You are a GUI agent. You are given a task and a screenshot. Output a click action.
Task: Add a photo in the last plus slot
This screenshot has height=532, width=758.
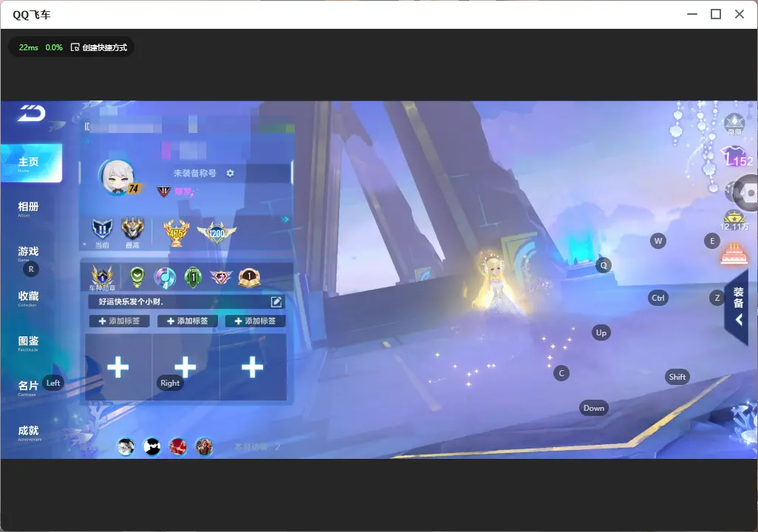253,367
